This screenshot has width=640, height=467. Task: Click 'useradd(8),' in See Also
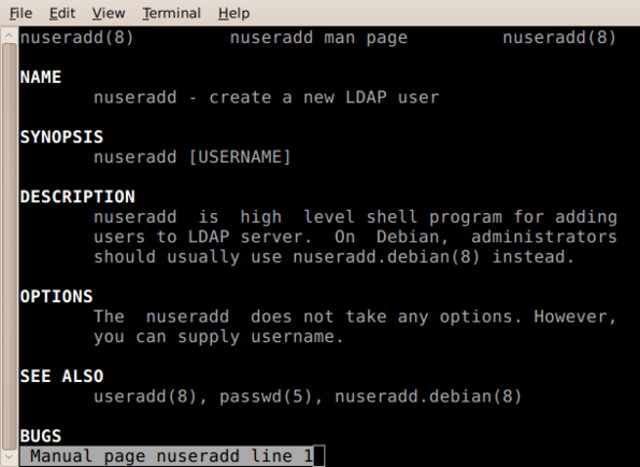click(x=151, y=397)
